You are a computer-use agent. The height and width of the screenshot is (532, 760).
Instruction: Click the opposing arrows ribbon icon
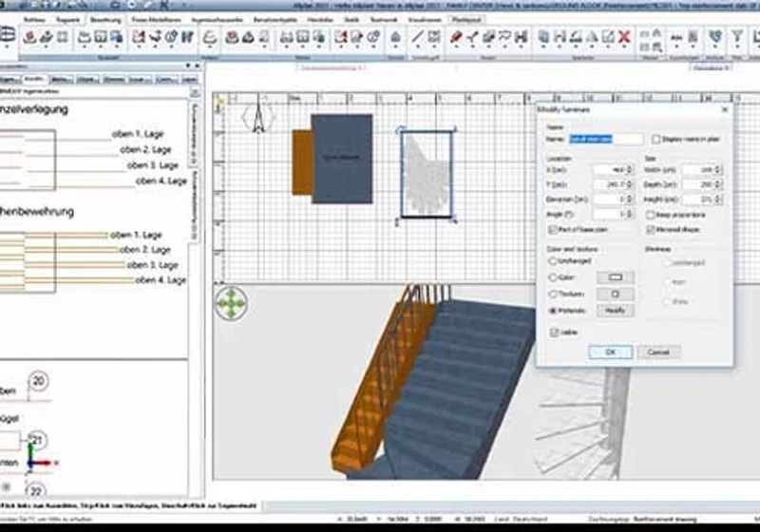[x=676, y=36]
